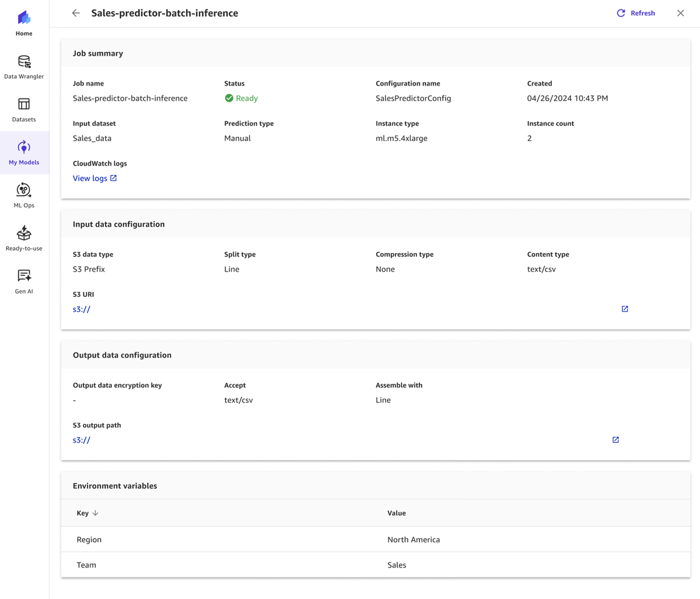Click the Ready status indicator
The image size is (700, 599).
point(241,98)
